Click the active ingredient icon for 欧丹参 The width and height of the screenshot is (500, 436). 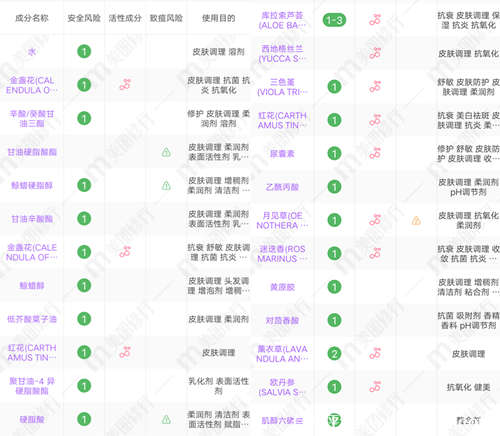pos(375,387)
